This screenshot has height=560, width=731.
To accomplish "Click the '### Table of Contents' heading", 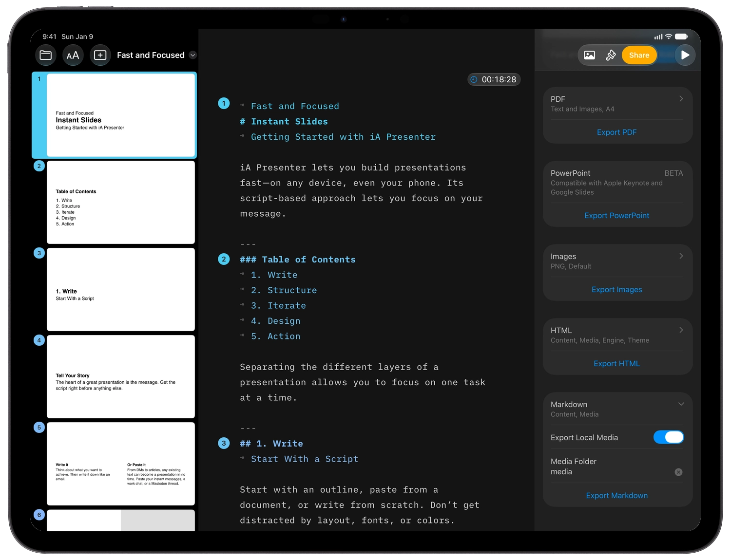I will [x=298, y=260].
